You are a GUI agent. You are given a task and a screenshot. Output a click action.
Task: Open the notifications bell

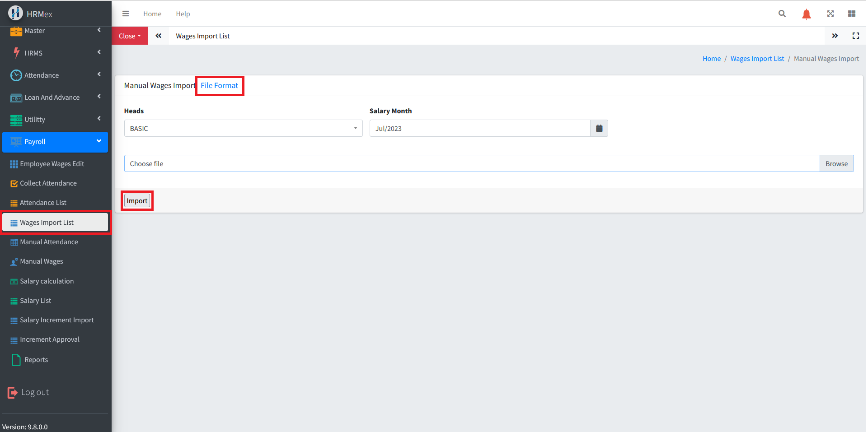pos(806,14)
